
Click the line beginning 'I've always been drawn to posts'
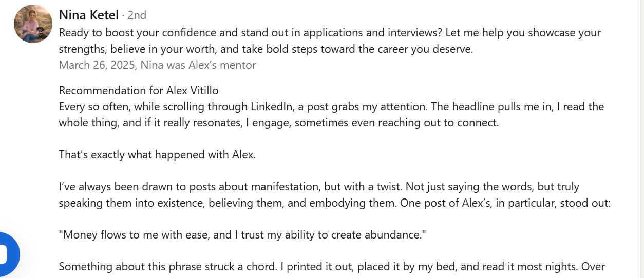[319, 187]
